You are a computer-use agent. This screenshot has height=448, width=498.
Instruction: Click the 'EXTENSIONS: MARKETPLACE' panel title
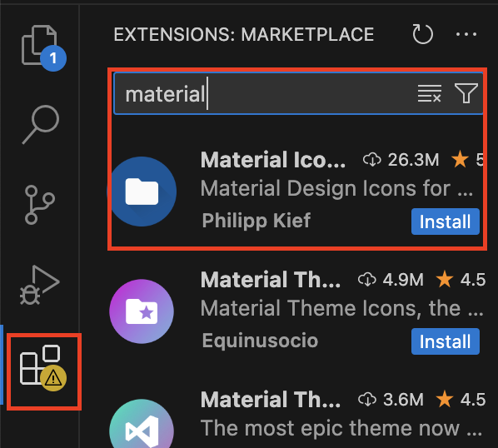tap(244, 34)
